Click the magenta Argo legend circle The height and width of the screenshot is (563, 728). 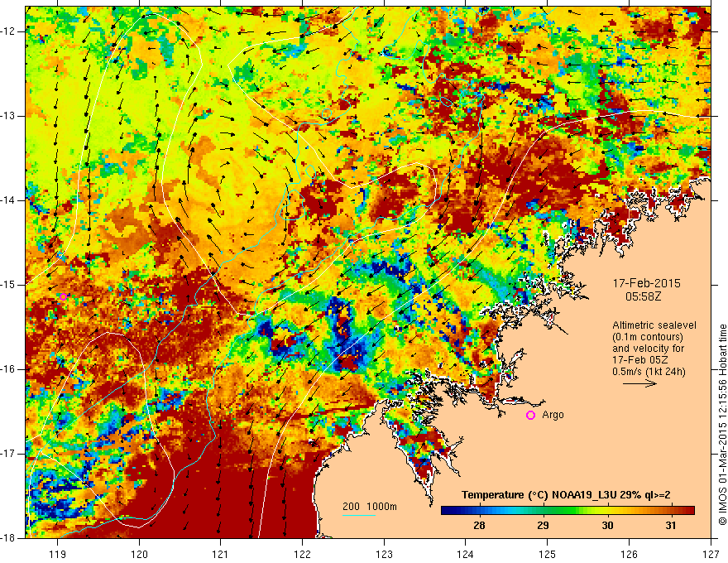tap(530, 416)
